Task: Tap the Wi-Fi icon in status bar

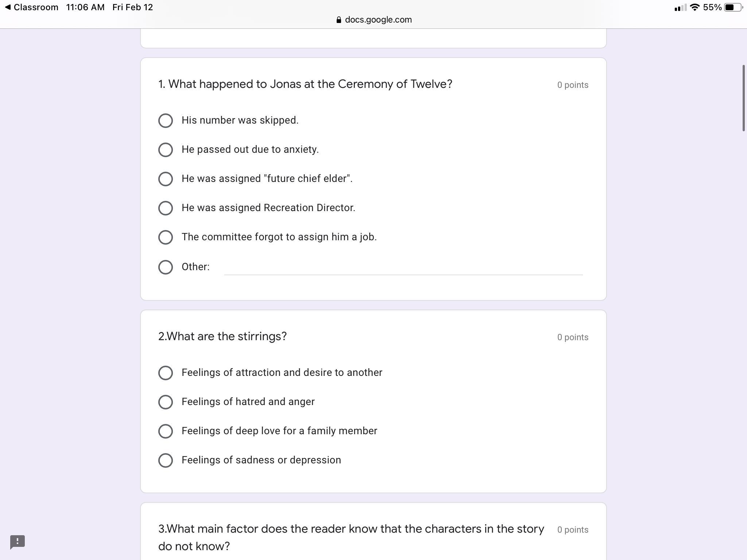Action: click(695, 7)
